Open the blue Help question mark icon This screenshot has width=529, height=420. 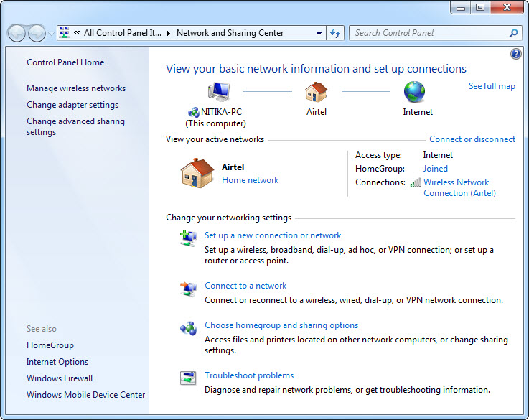pyautogui.click(x=515, y=54)
